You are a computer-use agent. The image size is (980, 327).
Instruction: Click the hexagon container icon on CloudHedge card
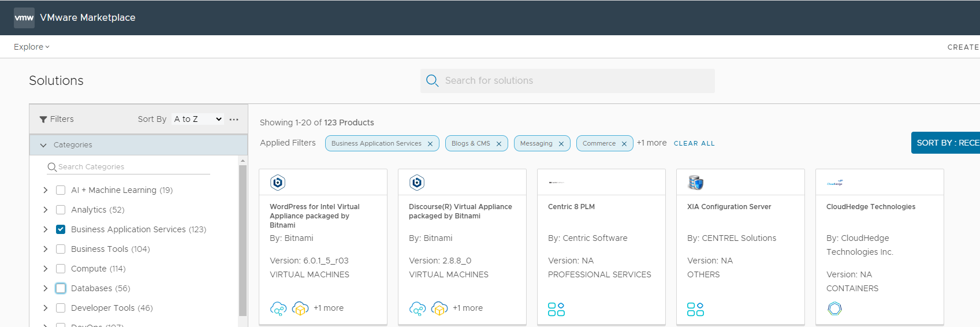(834, 309)
